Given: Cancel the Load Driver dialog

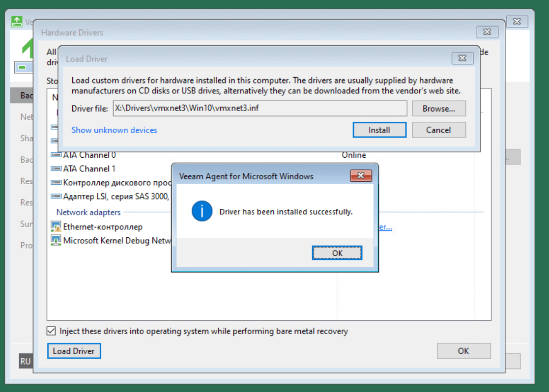Looking at the screenshot, I should point(438,130).
